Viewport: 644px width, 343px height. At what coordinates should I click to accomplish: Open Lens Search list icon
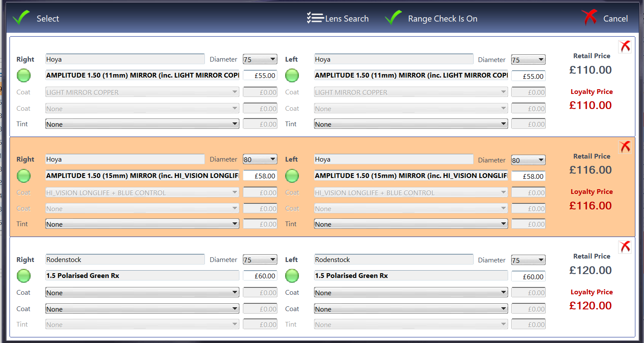tap(315, 18)
